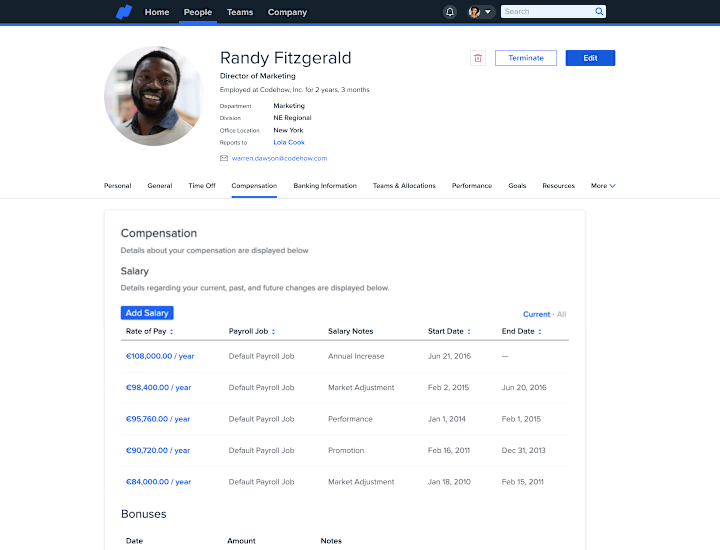The image size is (720, 550).
Task: Sort by End Date arrows
Action: (x=540, y=331)
